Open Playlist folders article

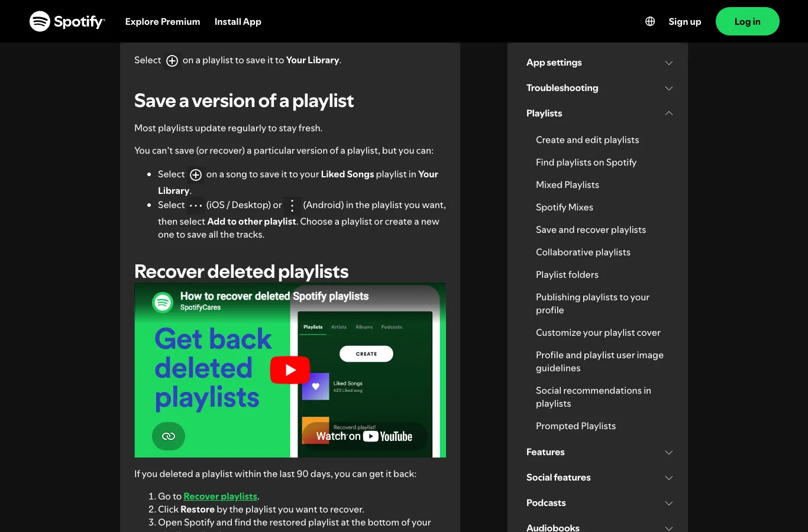pyautogui.click(x=567, y=275)
